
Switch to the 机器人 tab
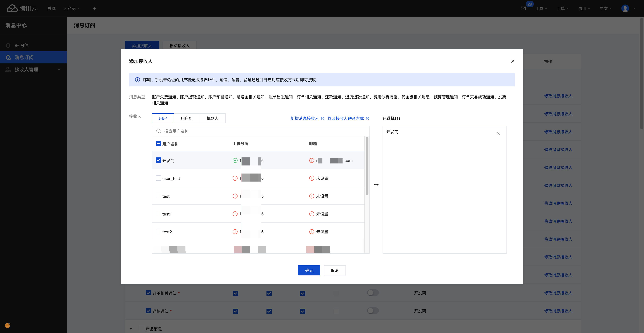click(x=212, y=118)
